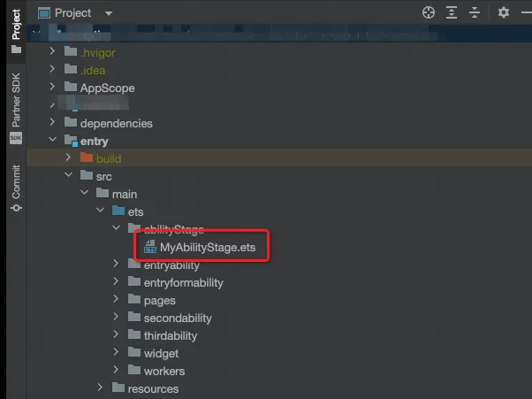This screenshot has width=532, height=399.
Task: Open the Project panel settings gear
Action: [x=504, y=12]
